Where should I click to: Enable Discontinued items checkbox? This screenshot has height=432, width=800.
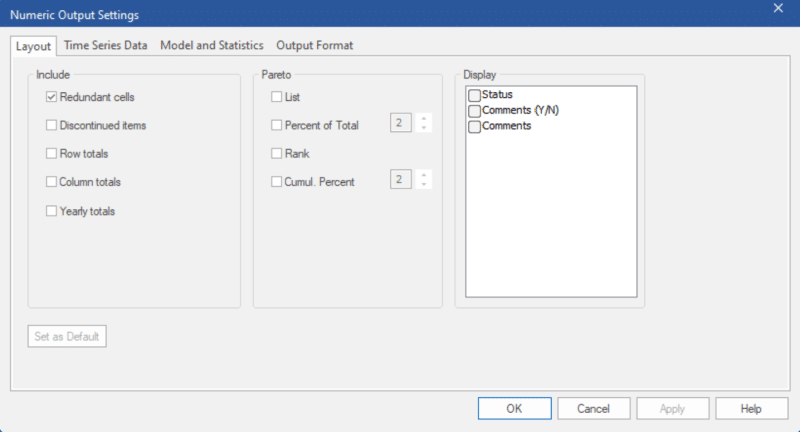[51, 125]
